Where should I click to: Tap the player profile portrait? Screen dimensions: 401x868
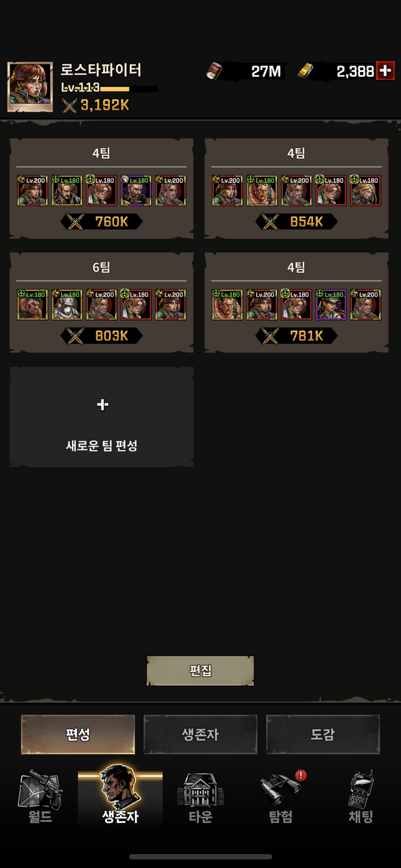coord(30,87)
